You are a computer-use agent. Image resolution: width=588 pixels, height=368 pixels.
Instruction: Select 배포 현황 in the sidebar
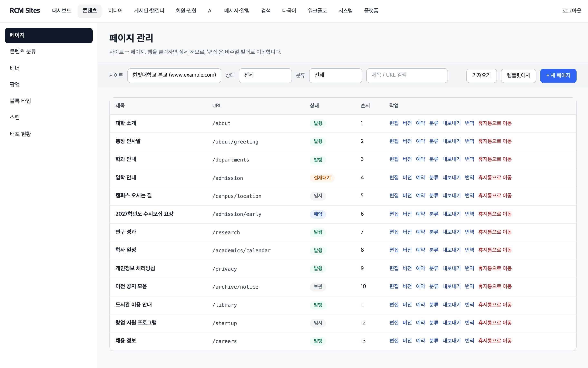coord(49,134)
